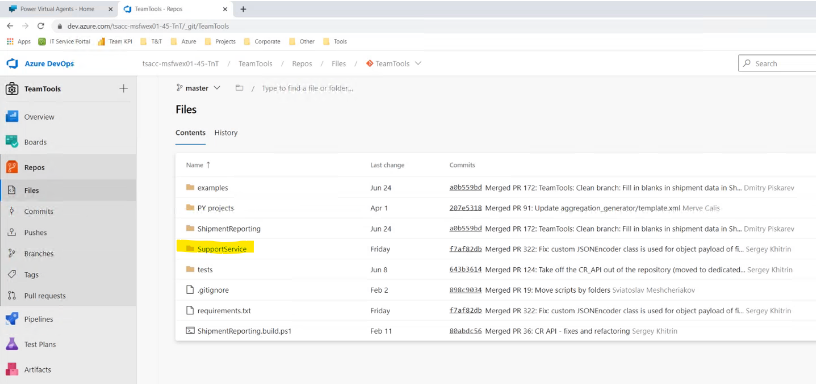Click the .gitignore file icon

[x=190, y=290]
